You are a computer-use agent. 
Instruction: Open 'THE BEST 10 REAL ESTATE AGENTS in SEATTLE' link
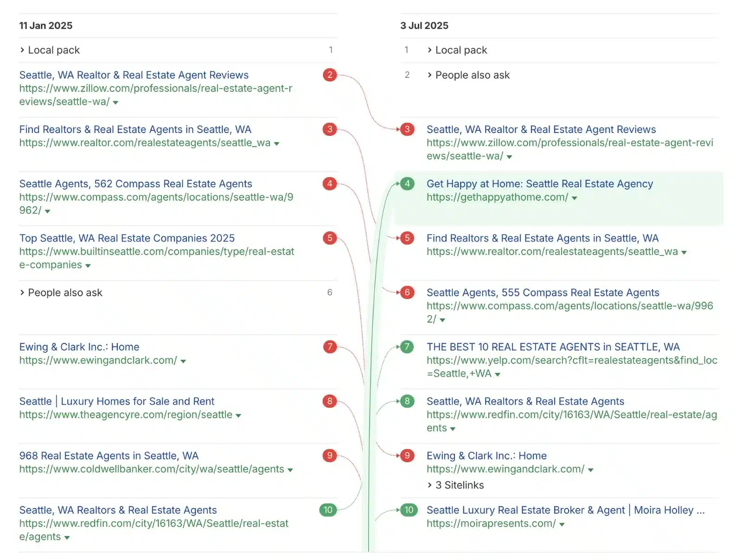[x=553, y=347]
